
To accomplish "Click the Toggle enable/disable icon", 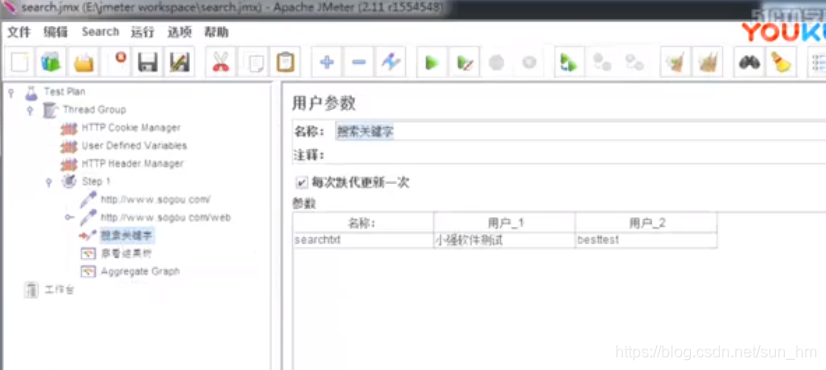I will (x=391, y=63).
